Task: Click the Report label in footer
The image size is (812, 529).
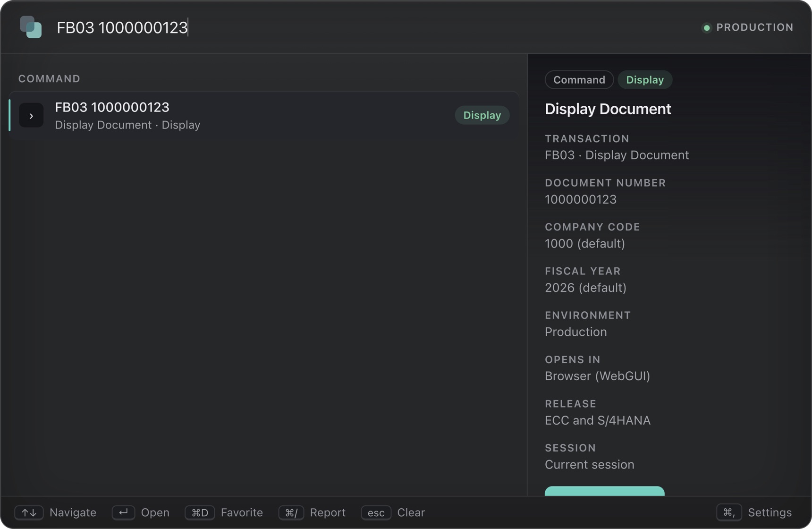Action: coord(328,512)
